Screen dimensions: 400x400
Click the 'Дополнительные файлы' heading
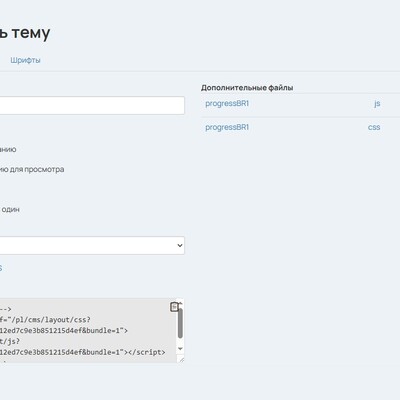(x=247, y=88)
